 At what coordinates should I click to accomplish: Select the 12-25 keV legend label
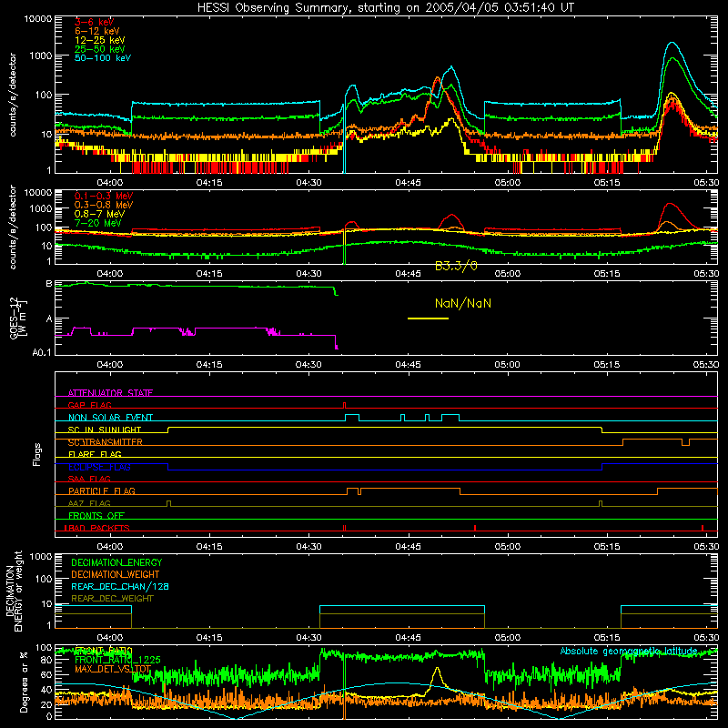[100, 40]
